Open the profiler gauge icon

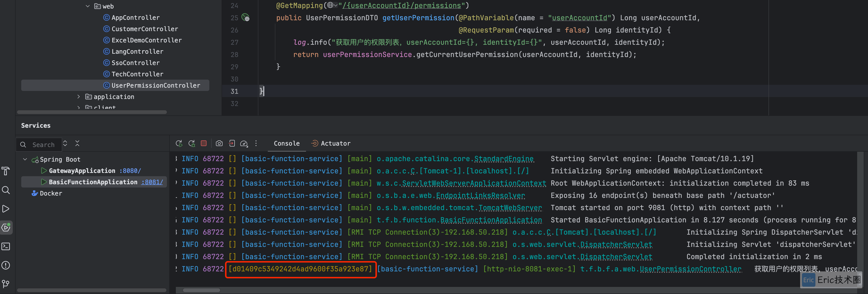click(x=244, y=144)
